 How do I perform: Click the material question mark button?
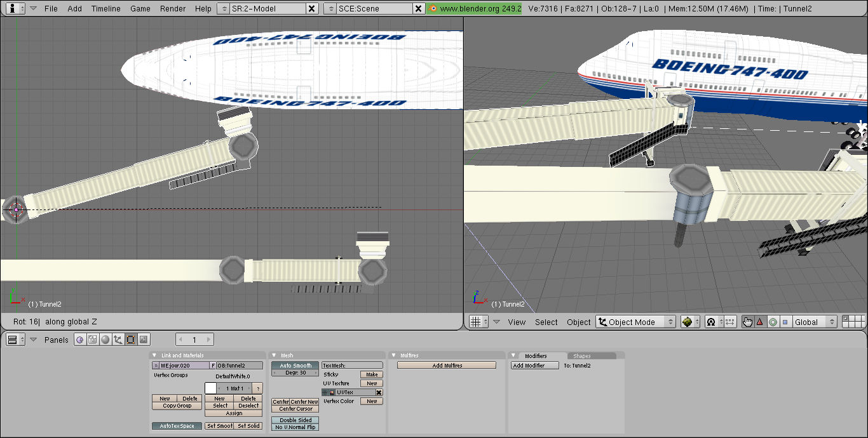(258, 388)
